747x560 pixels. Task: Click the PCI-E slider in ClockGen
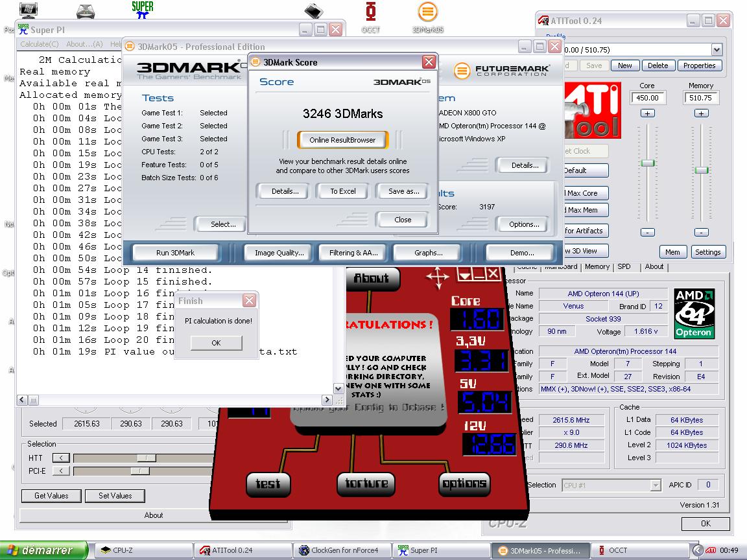point(140,471)
